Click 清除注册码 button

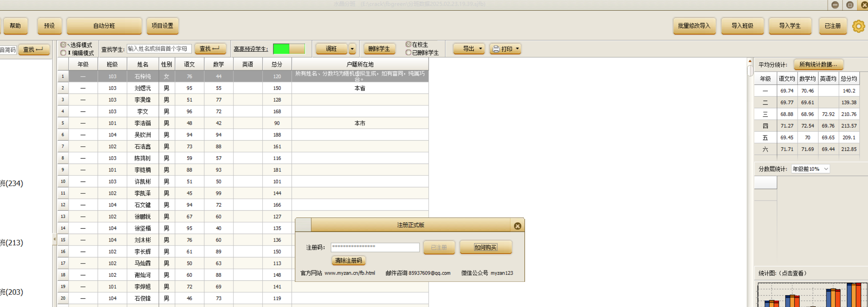click(348, 260)
